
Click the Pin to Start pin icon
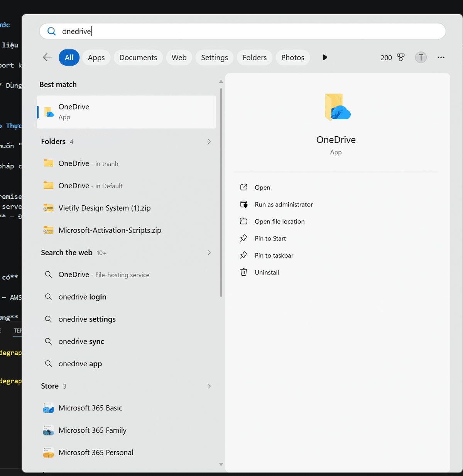(x=243, y=238)
